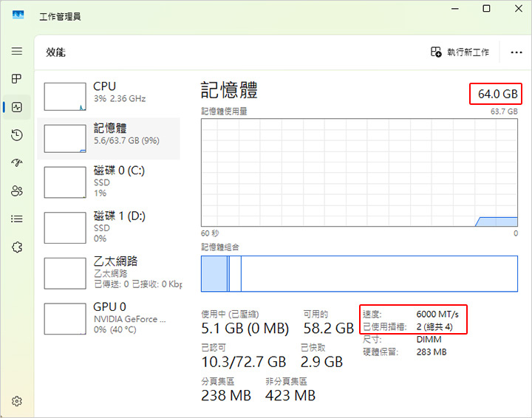The width and height of the screenshot is (532, 418).
Task: Select the GPU 0 NVIDIA entry
Action: click(x=109, y=318)
